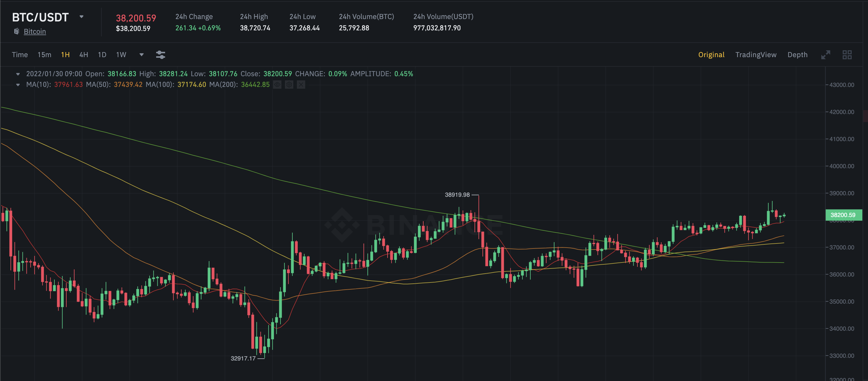Remove the MA indicator with X icon
This screenshot has width=868, height=381.
301,85
